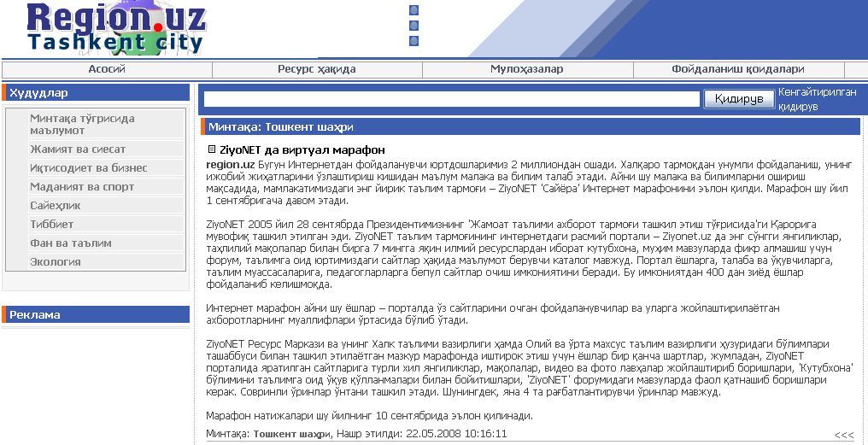868x445 pixels.
Task: Click the bold region.uz source label
Action: pos(231,164)
